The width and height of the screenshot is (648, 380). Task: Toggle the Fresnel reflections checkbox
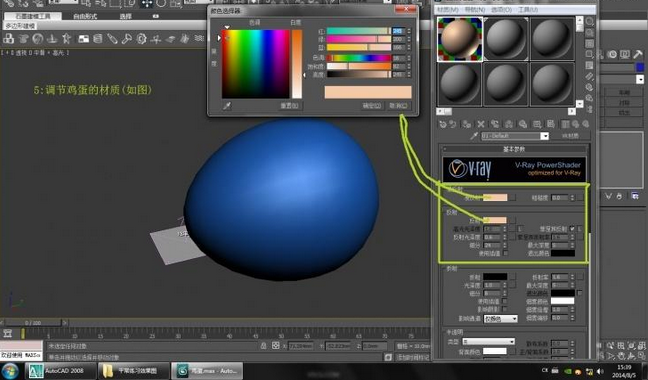tap(572, 228)
